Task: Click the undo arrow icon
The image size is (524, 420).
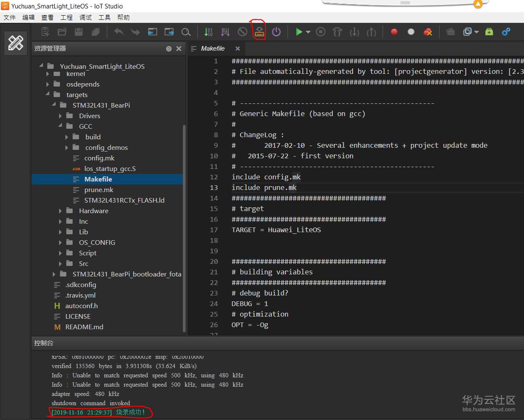Action: click(x=119, y=32)
